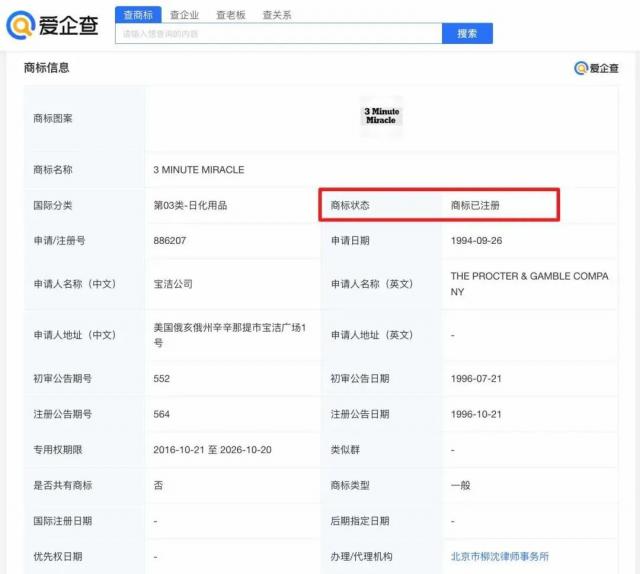Click the 申请人地址（中文） label
This screenshot has width=640, height=574.
[75, 335]
